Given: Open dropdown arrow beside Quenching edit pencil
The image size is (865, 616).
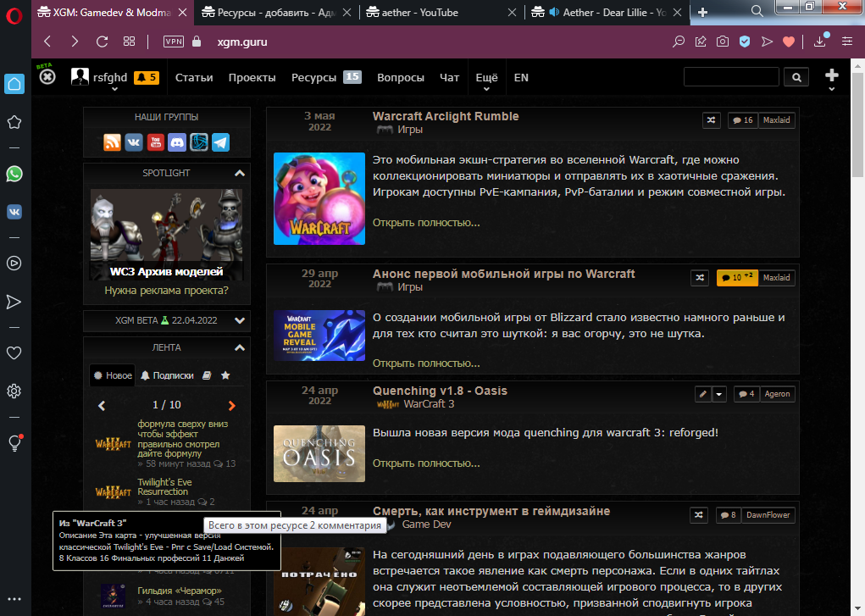Looking at the screenshot, I should click(x=718, y=394).
